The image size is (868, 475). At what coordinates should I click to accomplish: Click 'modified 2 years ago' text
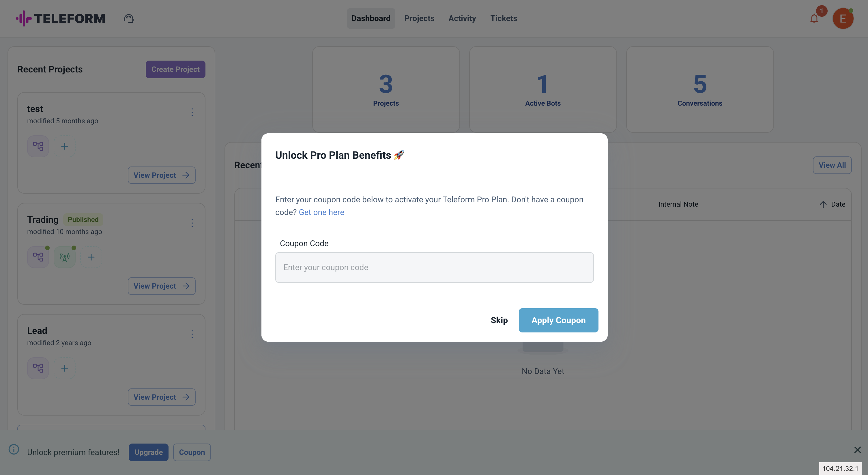pyautogui.click(x=59, y=343)
